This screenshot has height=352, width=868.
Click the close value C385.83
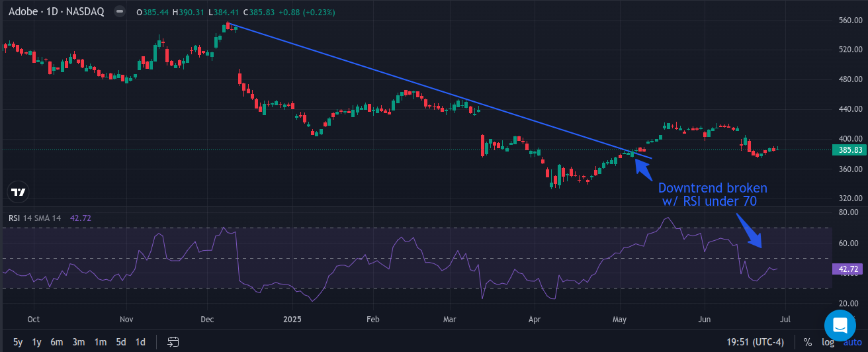coord(259,12)
